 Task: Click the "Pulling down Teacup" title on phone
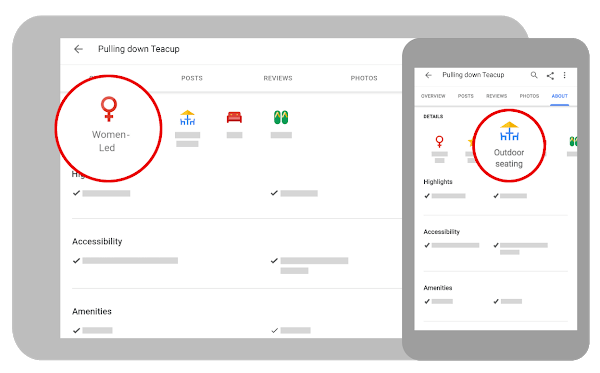point(473,75)
